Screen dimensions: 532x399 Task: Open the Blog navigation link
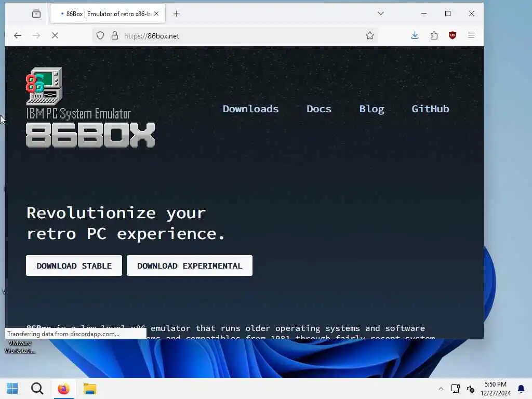(x=371, y=109)
